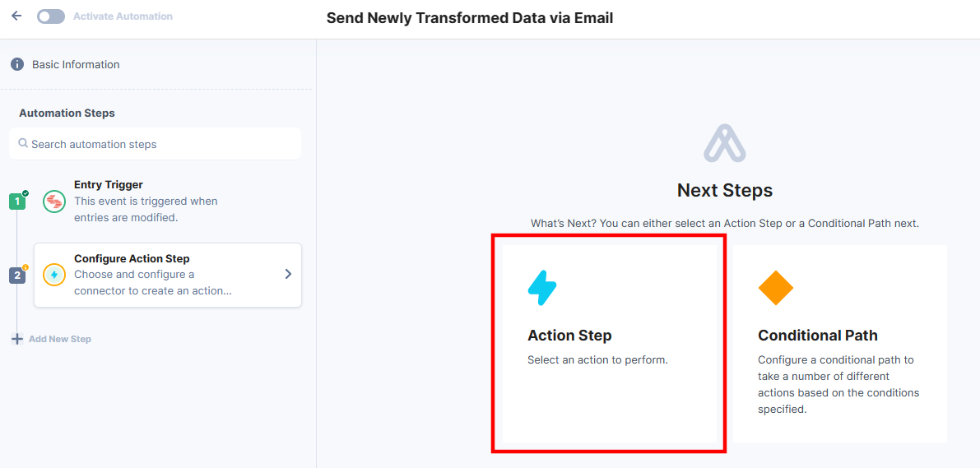Click Add New Step link

coord(60,339)
